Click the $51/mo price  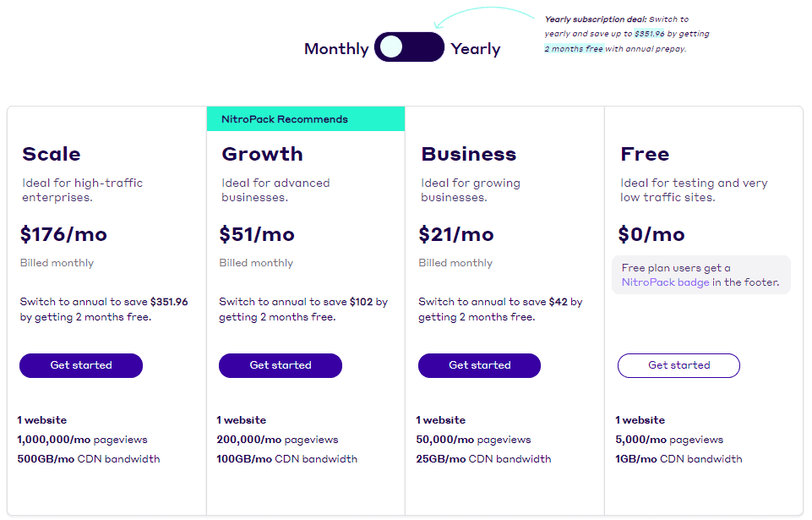[257, 234]
